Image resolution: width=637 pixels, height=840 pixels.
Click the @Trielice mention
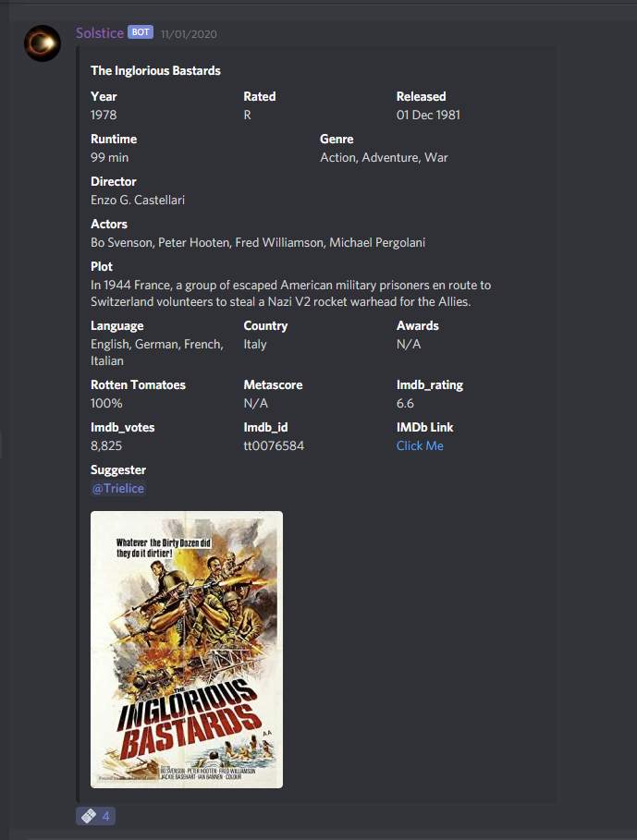click(x=118, y=488)
